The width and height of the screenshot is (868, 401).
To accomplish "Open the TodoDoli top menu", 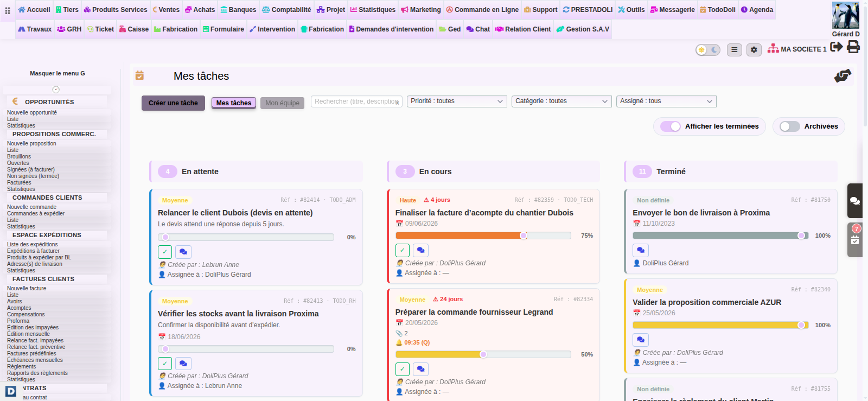I will click(x=718, y=10).
